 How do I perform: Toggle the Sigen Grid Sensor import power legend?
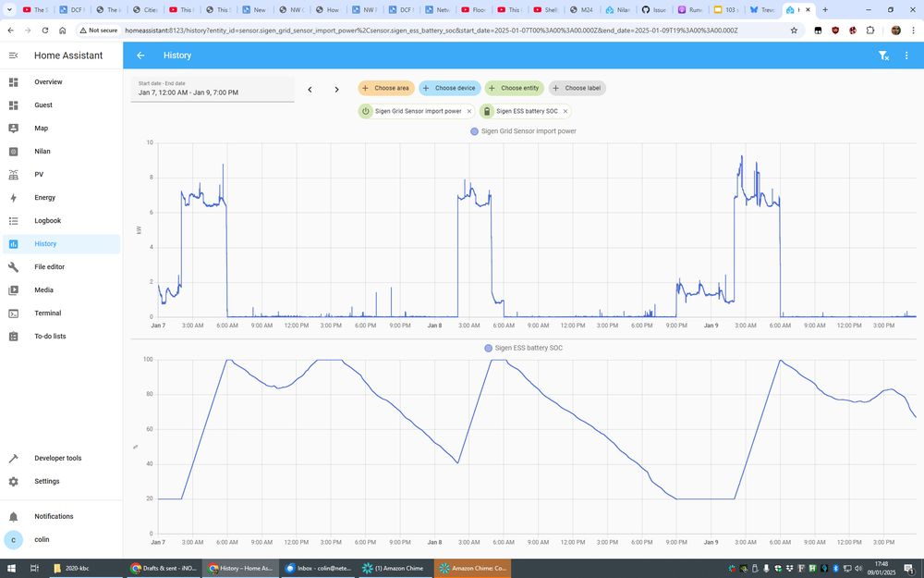[523, 131]
